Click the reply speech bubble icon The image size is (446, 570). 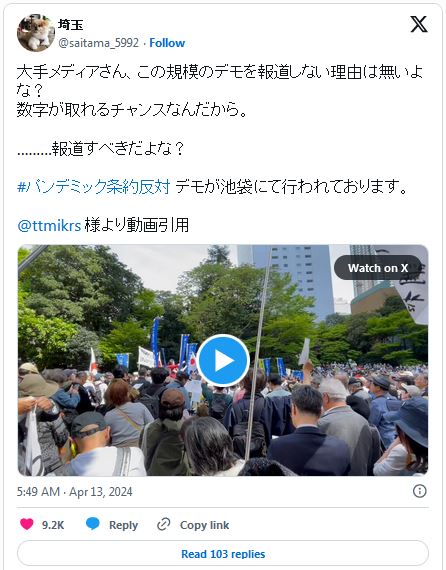[x=92, y=524]
